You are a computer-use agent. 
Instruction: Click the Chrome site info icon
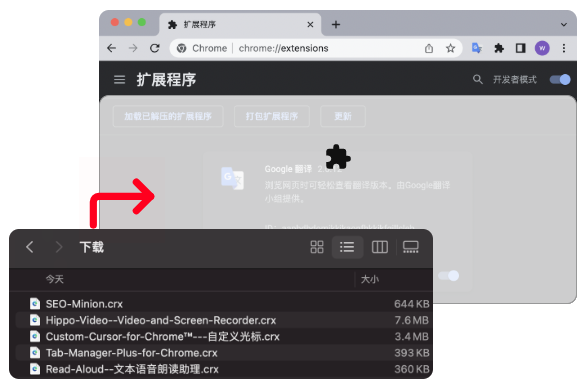click(182, 48)
